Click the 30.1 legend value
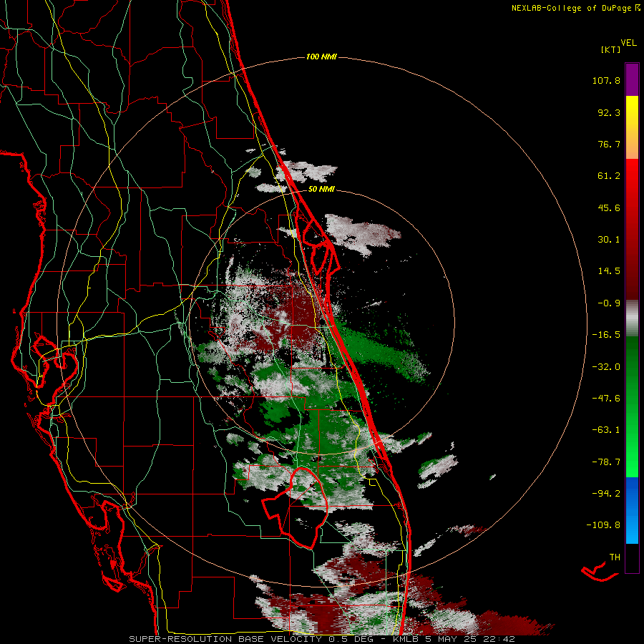Screen dimensions: 644x644 point(609,240)
